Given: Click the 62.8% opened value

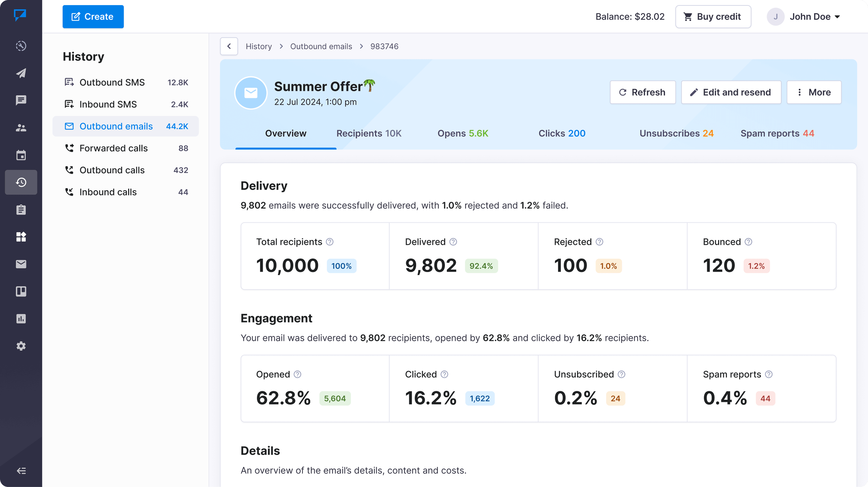Looking at the screenshot, I should tap(283, 398).
